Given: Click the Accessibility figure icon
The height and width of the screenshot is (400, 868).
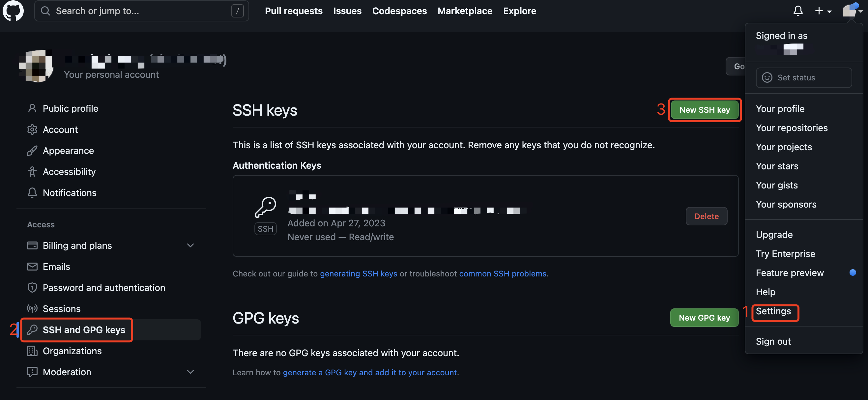Looking at the screenshot, I should (x=32, y=172).
